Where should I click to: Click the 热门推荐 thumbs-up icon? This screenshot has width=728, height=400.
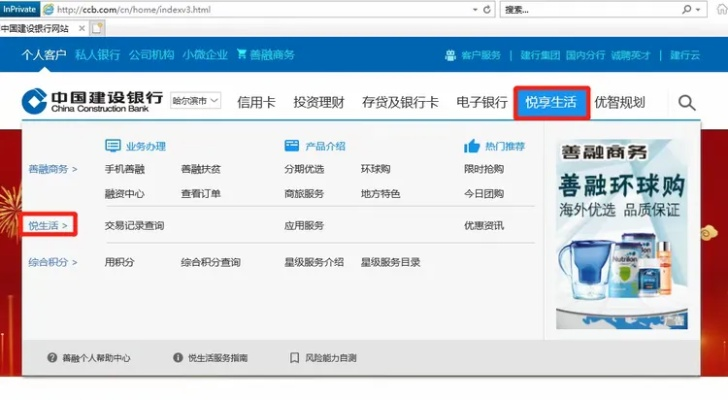pos(472,146)
